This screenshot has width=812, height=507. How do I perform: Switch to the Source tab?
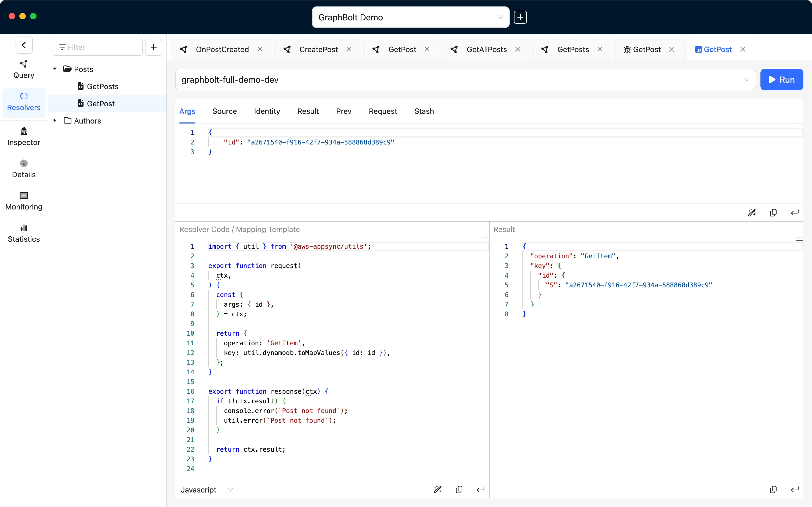click(x=224, y=111)
